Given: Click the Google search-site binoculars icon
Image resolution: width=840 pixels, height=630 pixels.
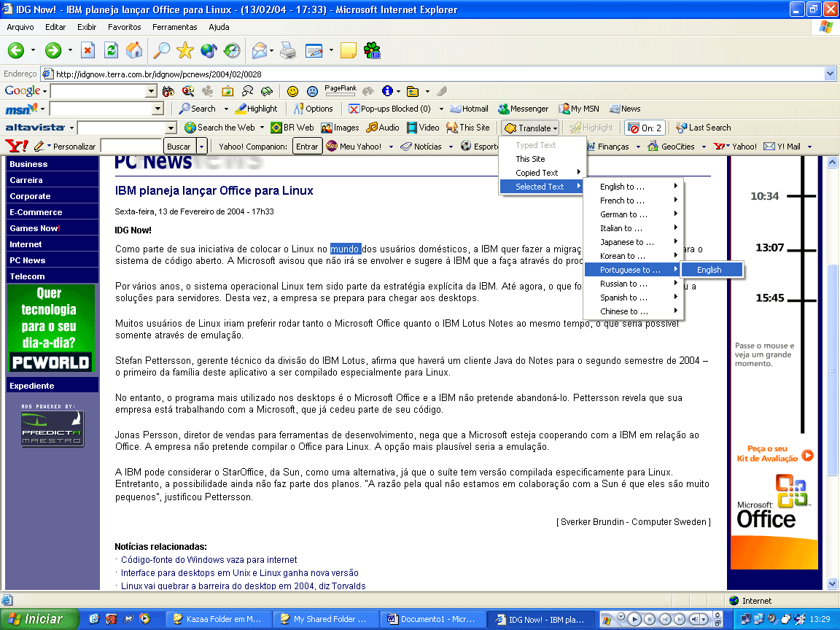Looking at the screenshot, I should pyautogui.click(x=168, y=91).
